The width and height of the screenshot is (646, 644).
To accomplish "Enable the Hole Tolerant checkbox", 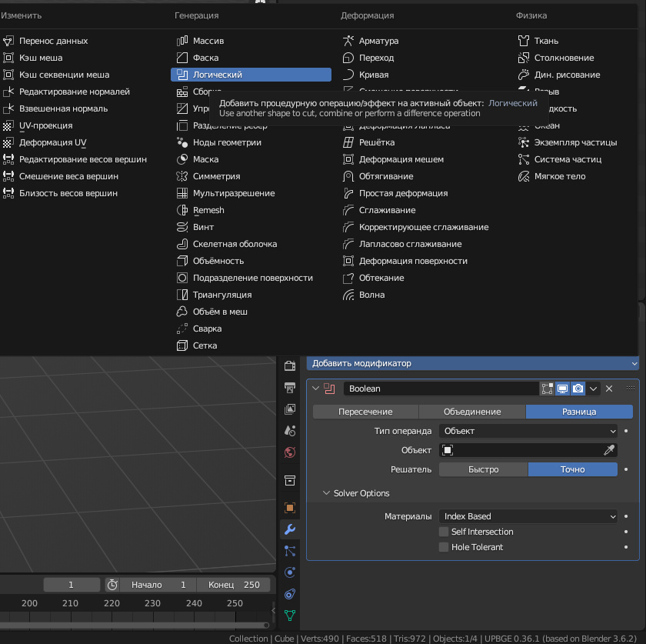I will coord(444,547).
